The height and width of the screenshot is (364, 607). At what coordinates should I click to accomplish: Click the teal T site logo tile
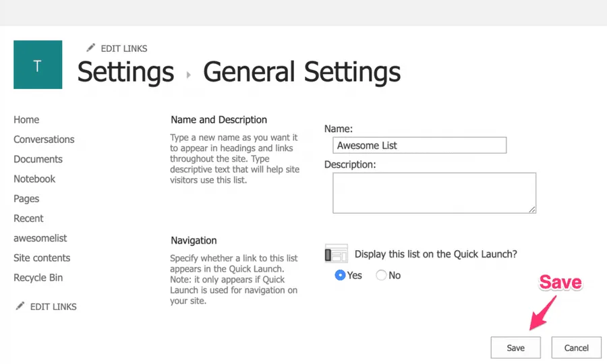click(38, 65)
